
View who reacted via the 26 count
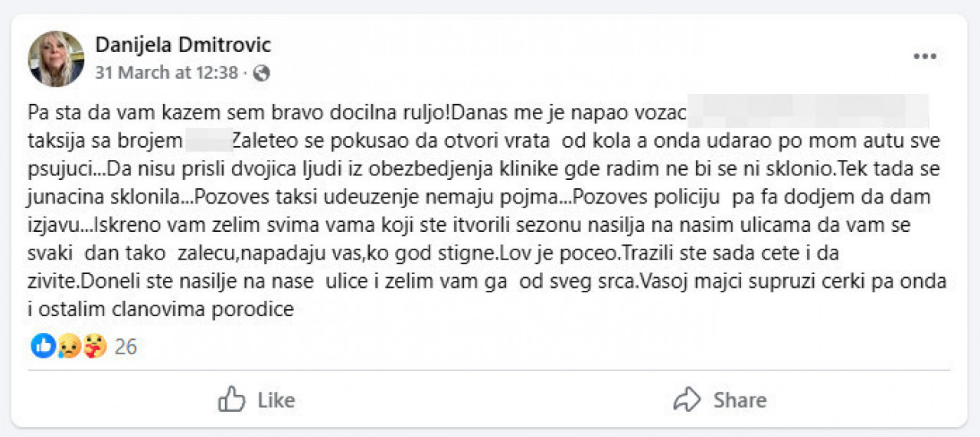[x=126, y=347]
